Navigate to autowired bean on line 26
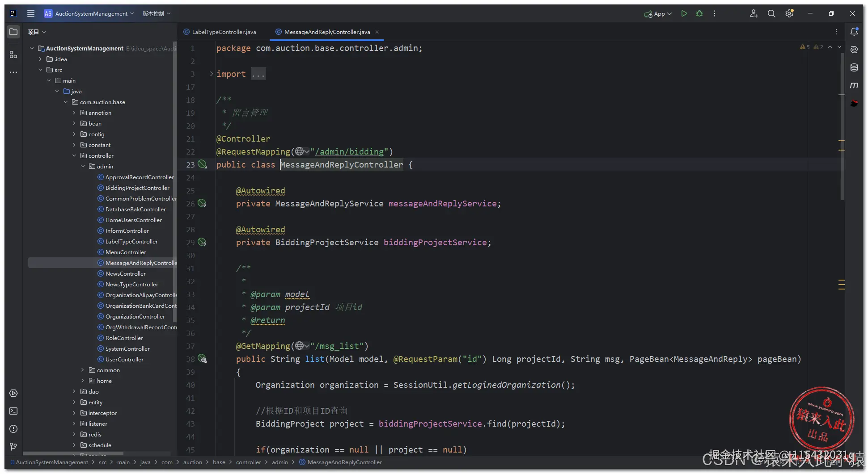 [x=202, y=203]
